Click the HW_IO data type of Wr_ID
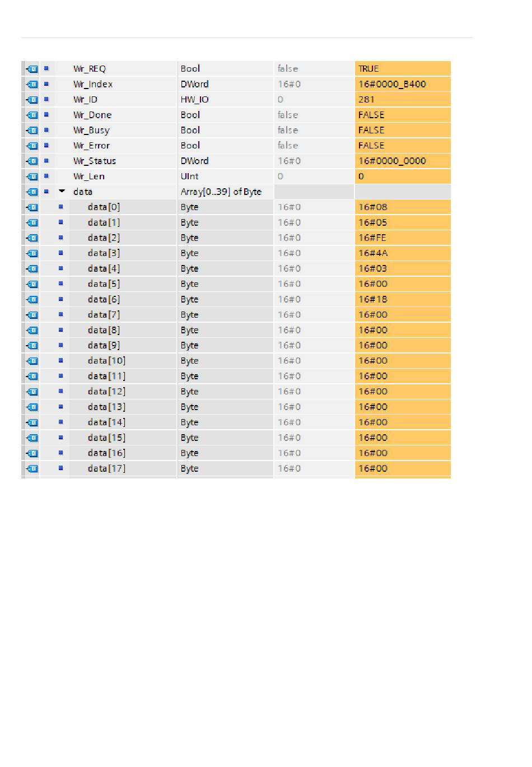The image size is (532, 767). click(195, 100)
